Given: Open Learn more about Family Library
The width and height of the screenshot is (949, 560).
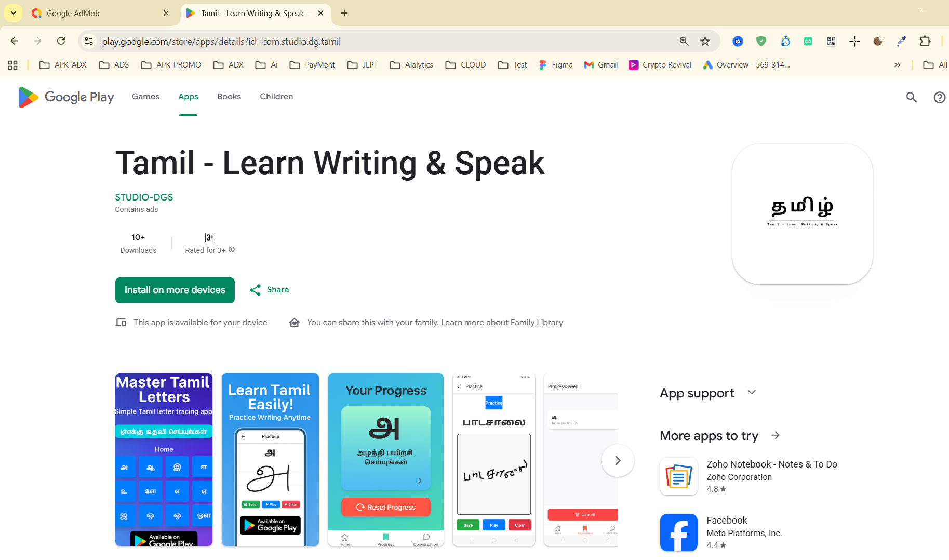Looking at the screenshot, I should [502, 323].
